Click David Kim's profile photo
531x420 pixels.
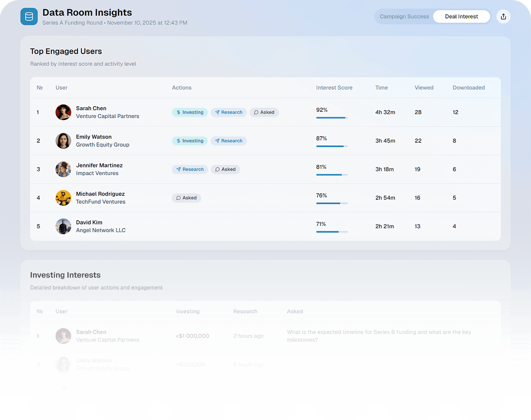(63, 226)
